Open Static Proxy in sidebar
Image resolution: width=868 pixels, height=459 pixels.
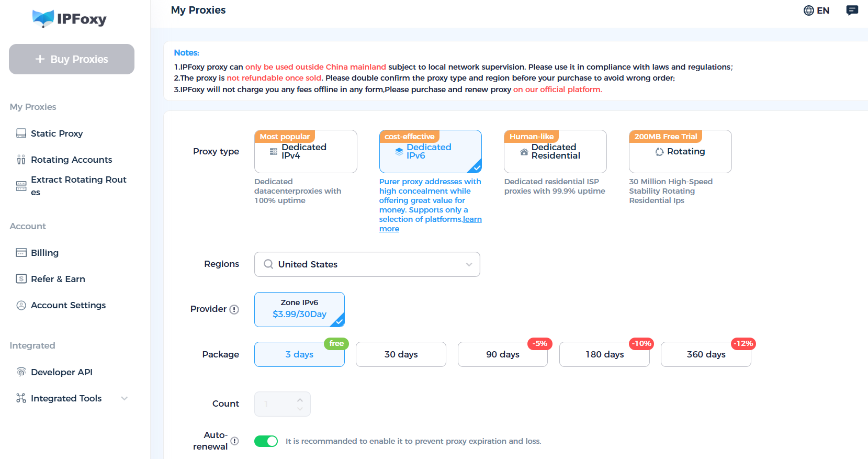click(57, 133)
